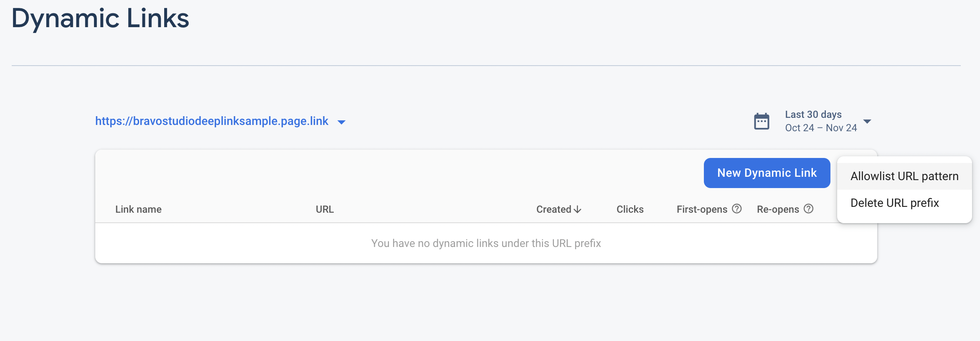
Task: Open the date range dropdown arrow
Action: coord(867,122)
